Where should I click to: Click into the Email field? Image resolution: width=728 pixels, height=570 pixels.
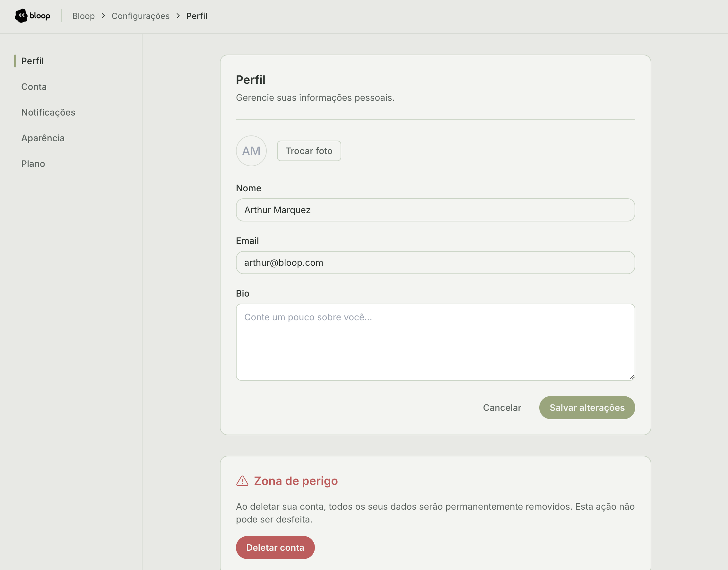[x=435, y=263]
